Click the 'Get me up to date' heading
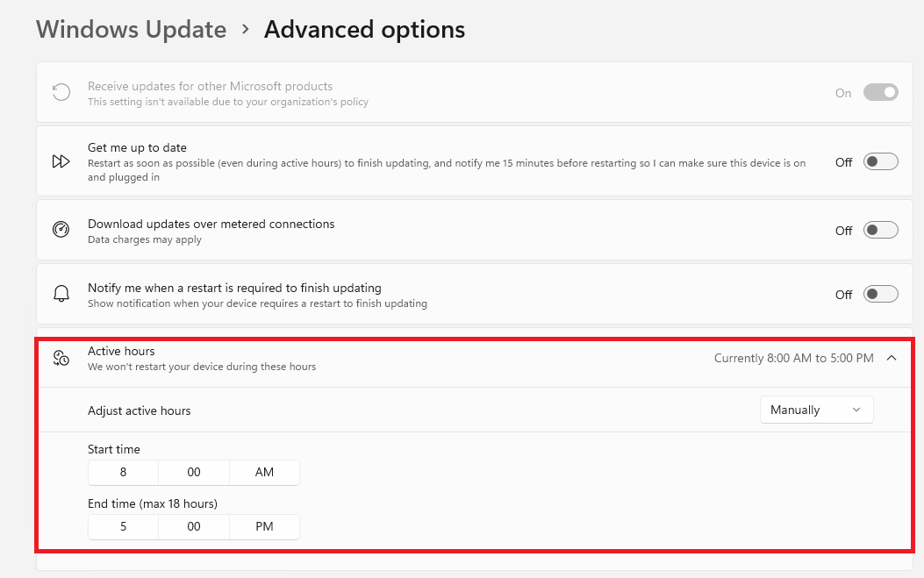The image size is (924, 578). tap(137, 148)
